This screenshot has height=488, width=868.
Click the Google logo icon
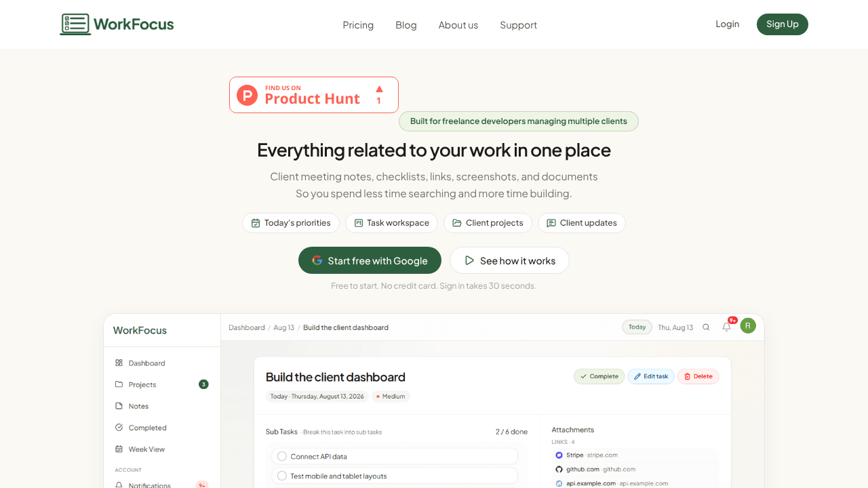(317, 260)
